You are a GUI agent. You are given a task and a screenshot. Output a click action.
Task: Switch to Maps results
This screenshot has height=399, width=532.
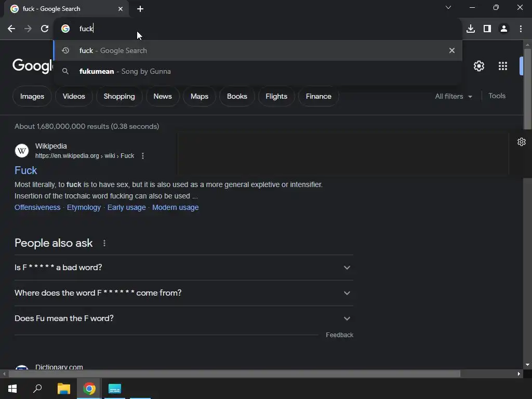199,96
